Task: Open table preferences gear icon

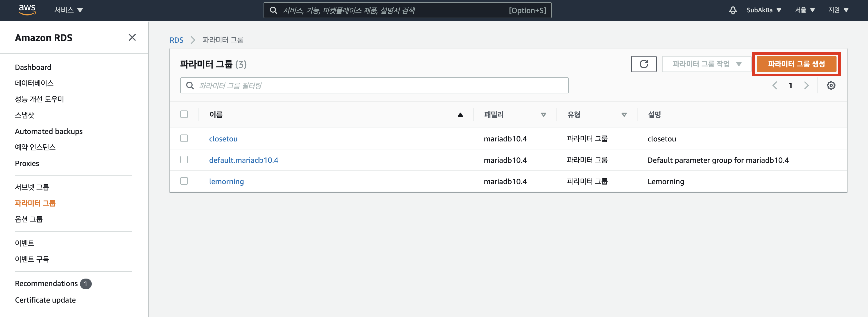Action: point(831,86)
